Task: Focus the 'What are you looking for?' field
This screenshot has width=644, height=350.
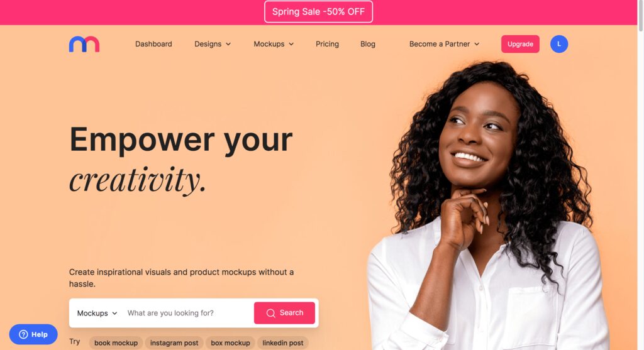Action: [x=188, y=313]
